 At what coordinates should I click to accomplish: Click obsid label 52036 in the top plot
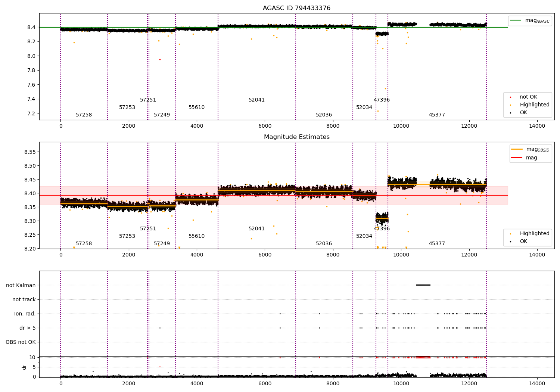(x=324, y=115)
